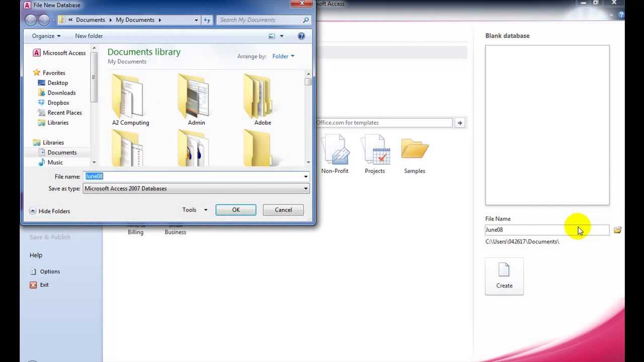Open the Help item in backstage

point(36,255)
